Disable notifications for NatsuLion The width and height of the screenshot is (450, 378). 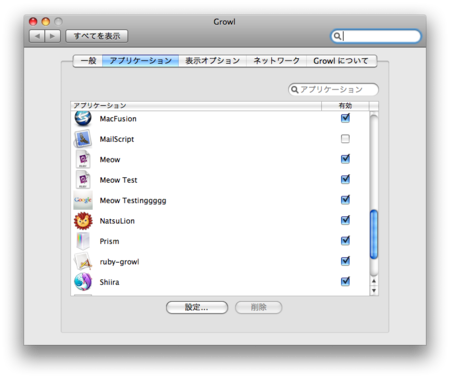(x=345, y=220)
